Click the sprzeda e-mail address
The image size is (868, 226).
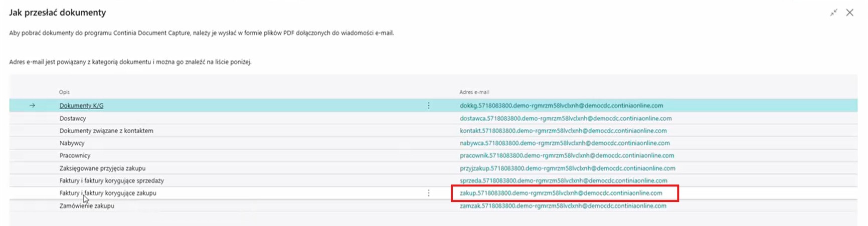(x=563, y=180)
